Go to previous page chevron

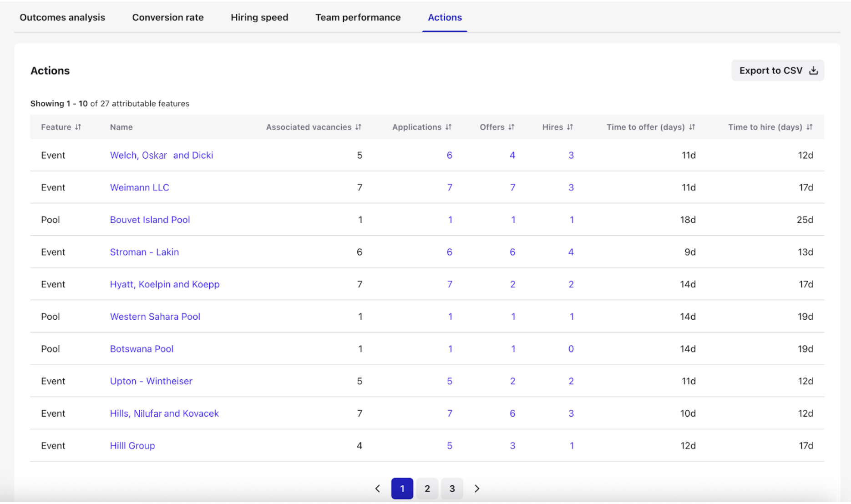pyautogui.click(x=378, y=489)
